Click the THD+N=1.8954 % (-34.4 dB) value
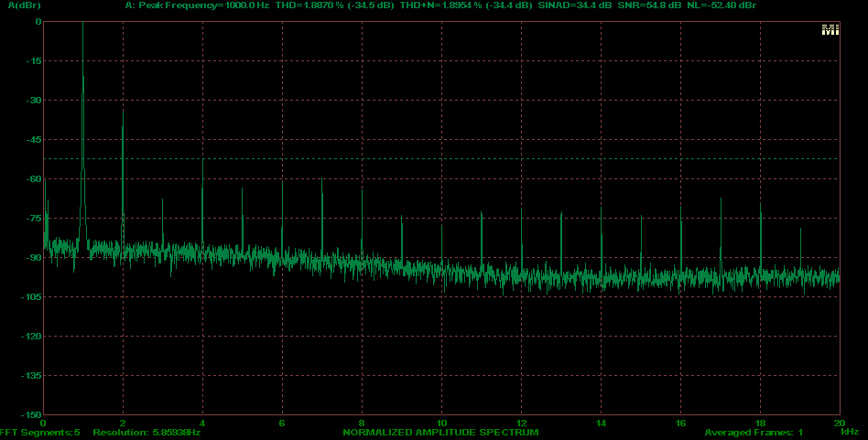 coord(466,5)
